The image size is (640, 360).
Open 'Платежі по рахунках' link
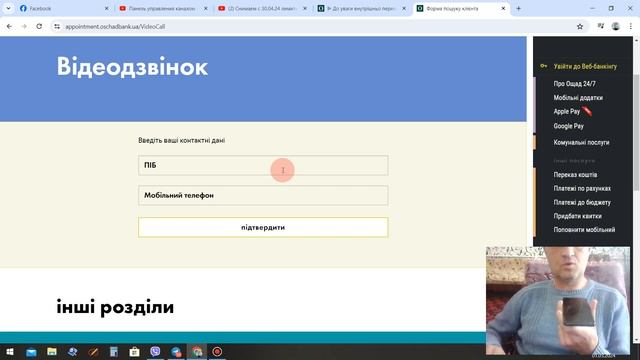582,189
